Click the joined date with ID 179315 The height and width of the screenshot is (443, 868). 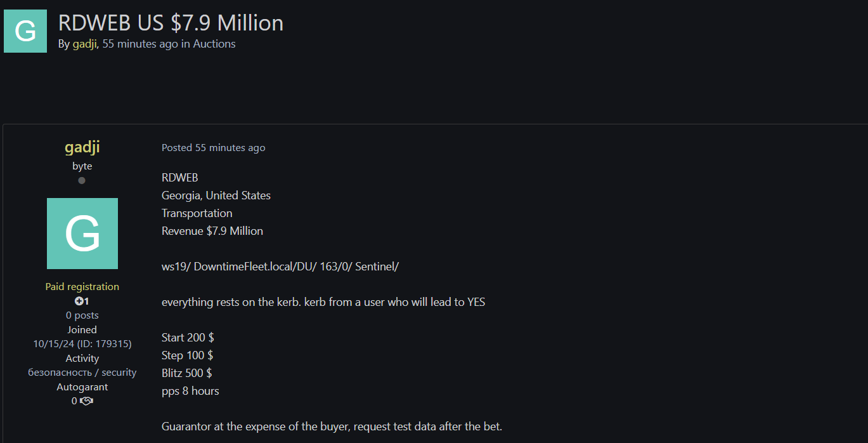82,344
